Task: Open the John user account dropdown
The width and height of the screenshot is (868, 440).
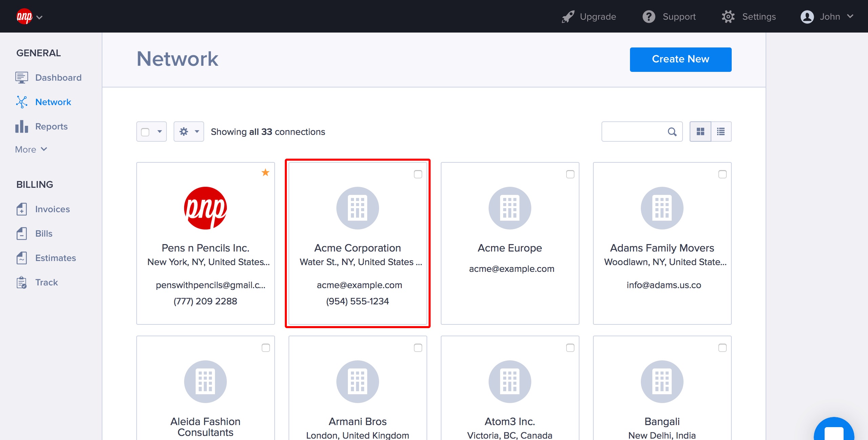Action: click(x=827, y=17)
